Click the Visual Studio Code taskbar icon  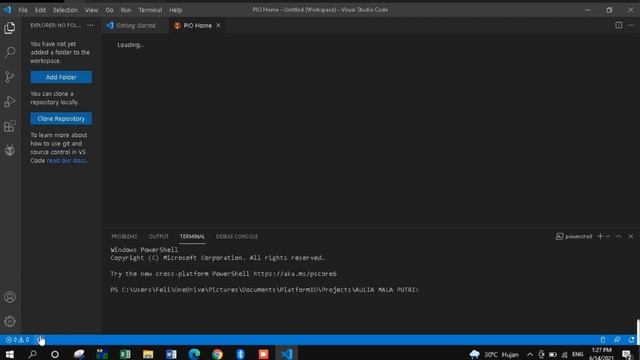(x=287, y=354)
